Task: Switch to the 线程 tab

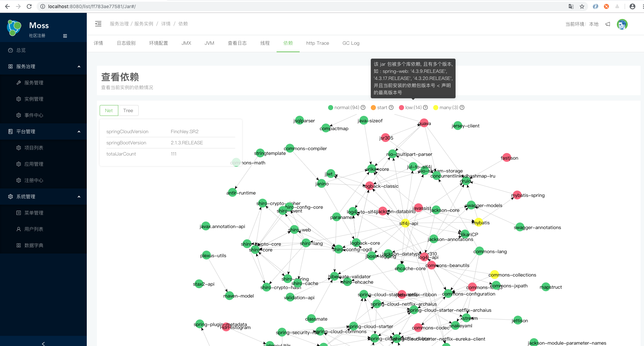Action: (265, 43)
